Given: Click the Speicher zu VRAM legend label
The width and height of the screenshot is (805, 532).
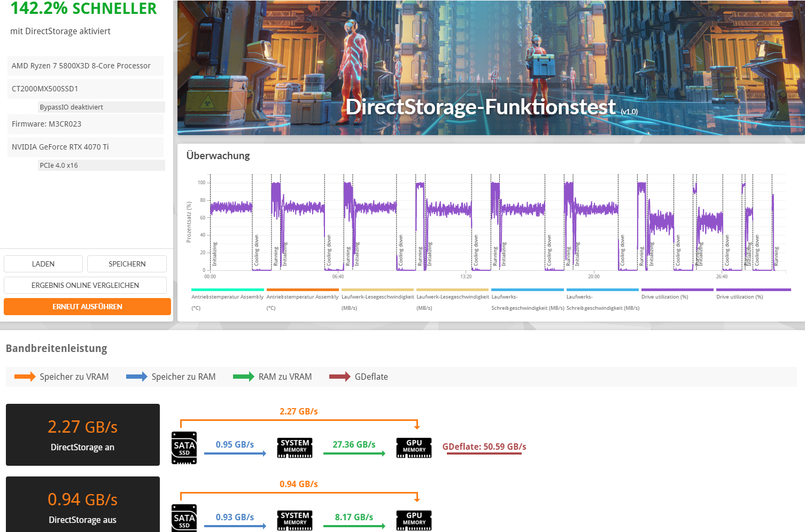Looking at the screenshot, I should (x=74, y=377).
